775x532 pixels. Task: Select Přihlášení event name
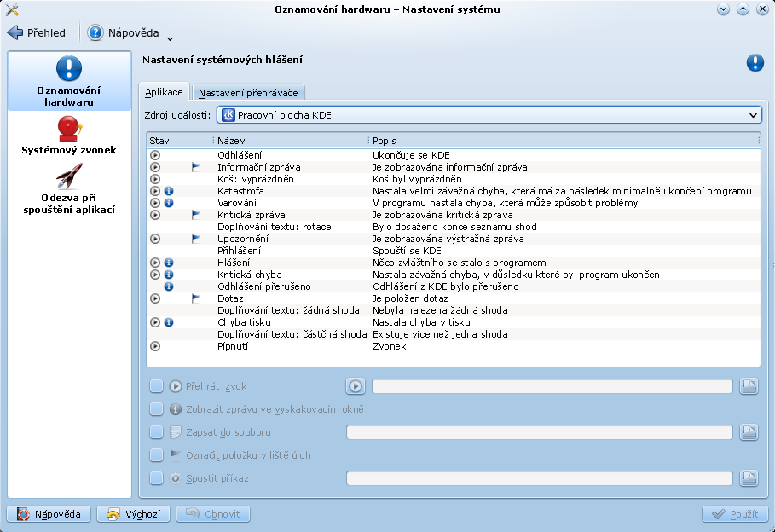click(x=240, y=251)
